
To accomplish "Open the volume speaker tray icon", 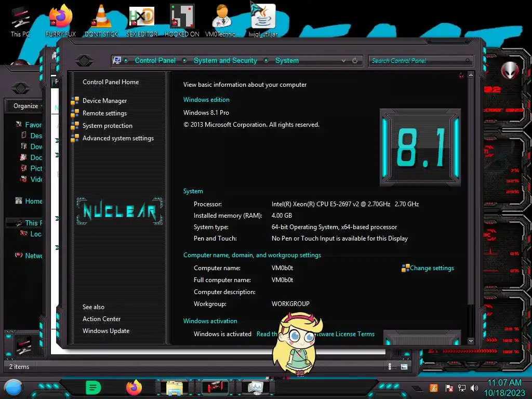I will pyautogui.click(x=474, y=388).
